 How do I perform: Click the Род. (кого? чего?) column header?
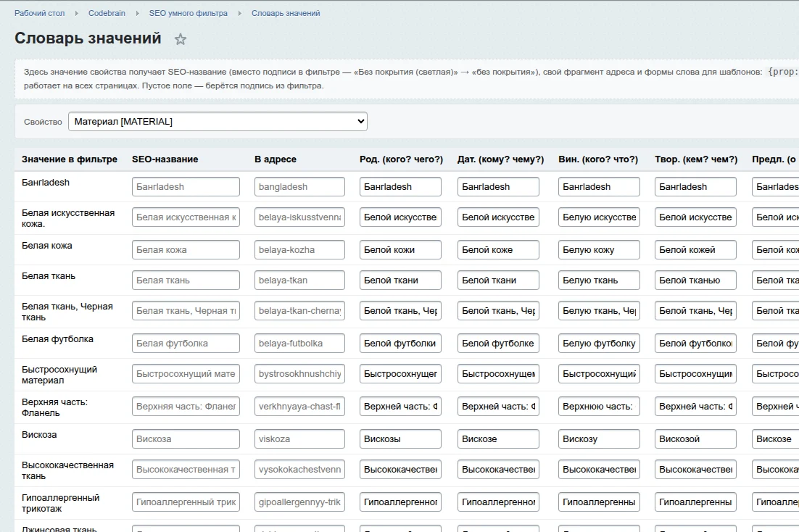pyautogui.click(x=402, y=159)
